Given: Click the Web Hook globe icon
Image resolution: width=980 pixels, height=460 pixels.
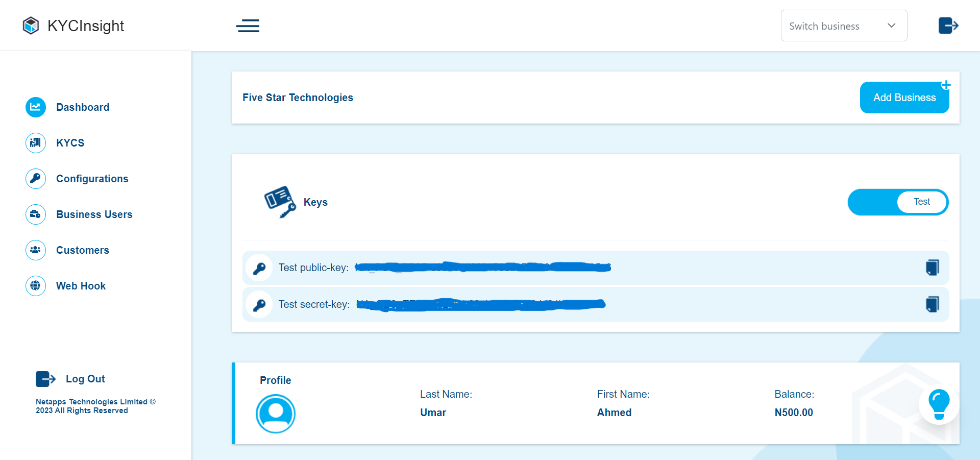Looking at the screenshot, I should (36, 286).
